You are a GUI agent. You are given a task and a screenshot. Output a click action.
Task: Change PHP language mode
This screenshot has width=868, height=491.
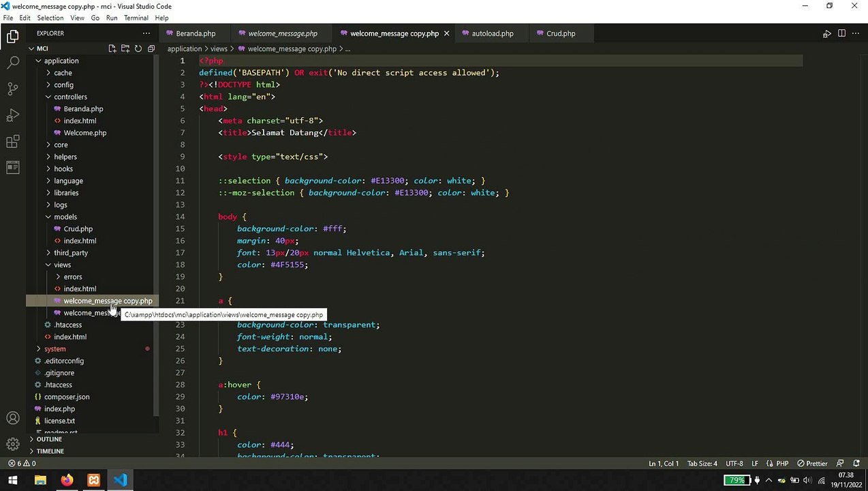777,464
